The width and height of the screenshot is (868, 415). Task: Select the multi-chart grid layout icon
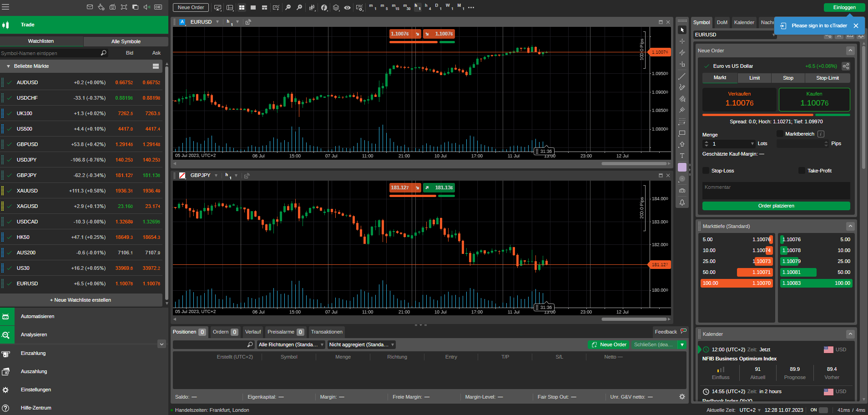pyautogui.click(x=242, y=8)
